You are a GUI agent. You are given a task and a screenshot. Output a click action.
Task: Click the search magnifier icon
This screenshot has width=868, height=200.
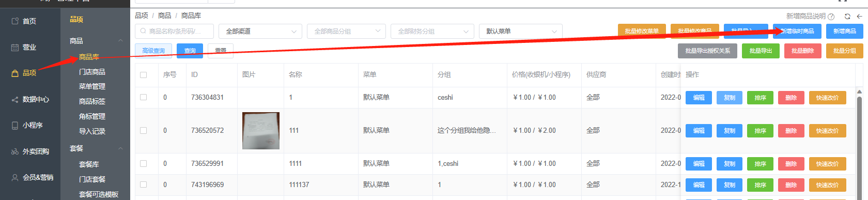[143, 32]
